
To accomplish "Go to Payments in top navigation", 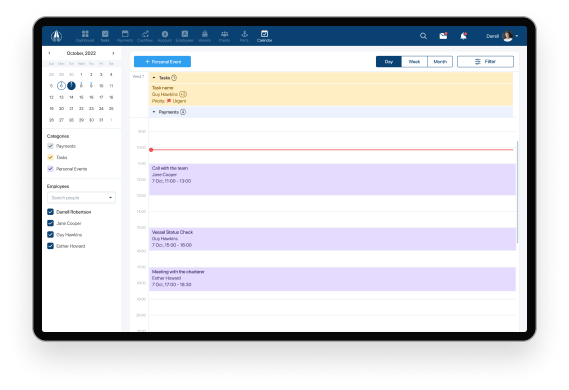I will coord(125,36).
